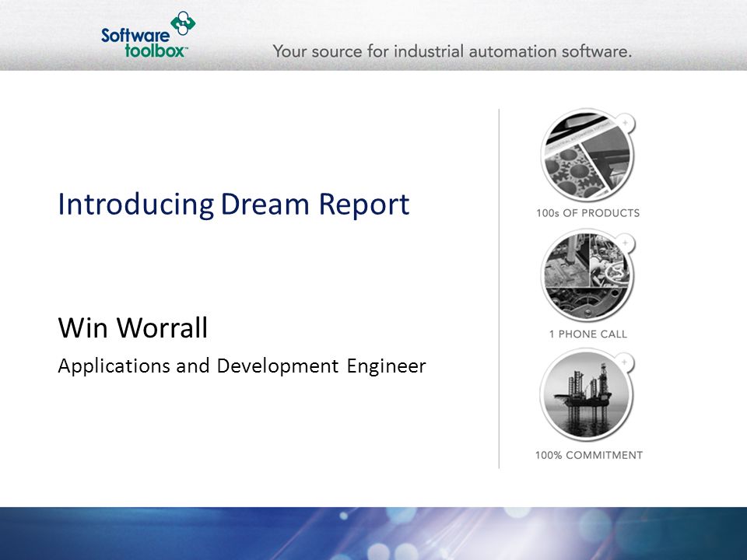Click the 'Introducing Dream Report' title
The width and height of the screenshot is (747, 560).
pos(233,205)
